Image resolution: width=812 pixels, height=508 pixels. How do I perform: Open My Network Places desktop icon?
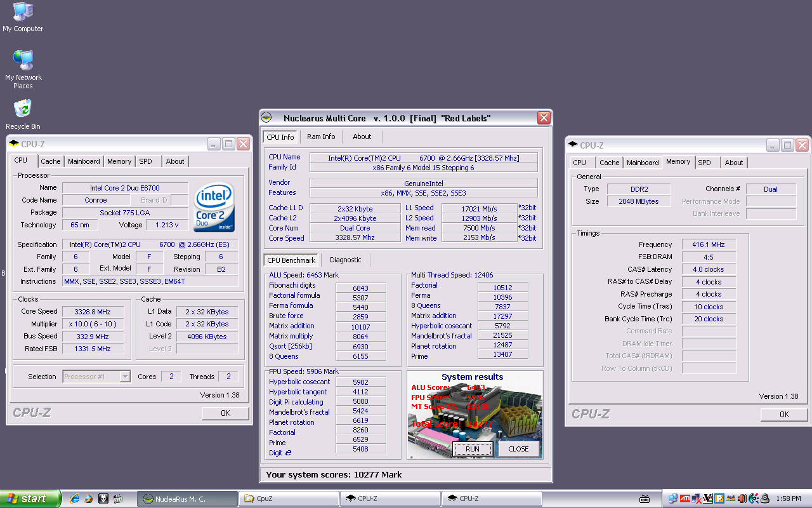coord(23,69)
